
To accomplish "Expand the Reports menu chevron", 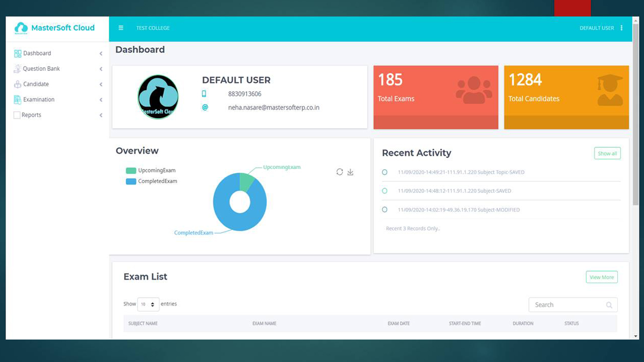I will 101,115.
